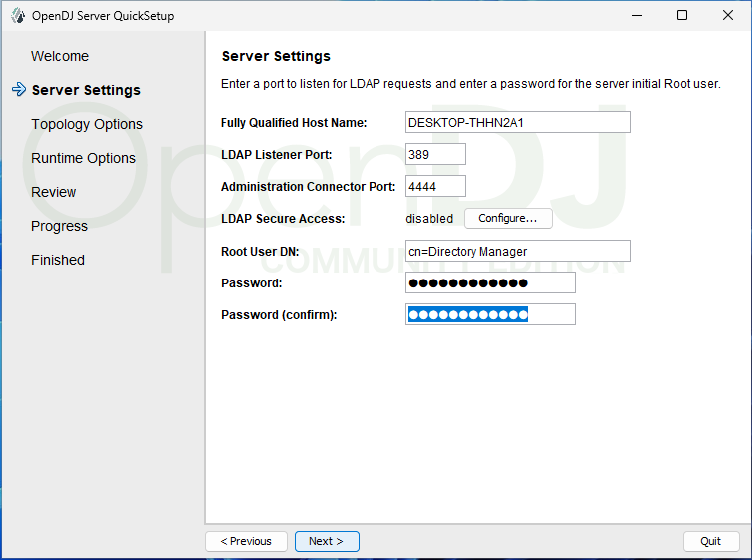Proceed with the Next button
Screen dimensions: 752x560
327,541
